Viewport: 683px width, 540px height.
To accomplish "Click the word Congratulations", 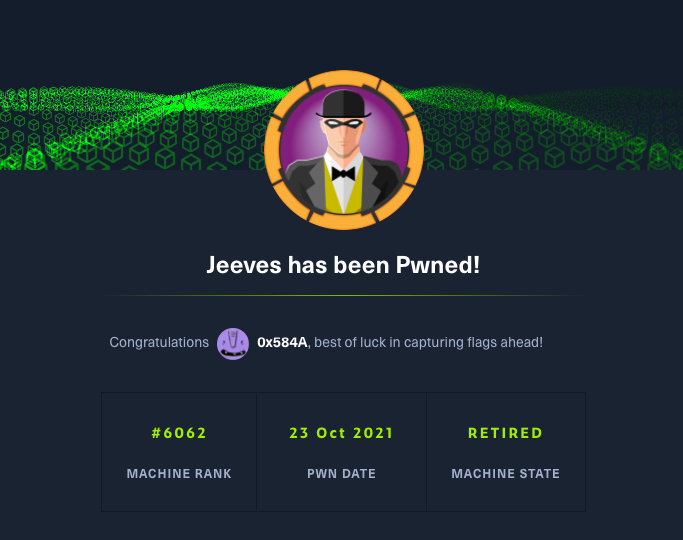I will (x=159, y=342).
